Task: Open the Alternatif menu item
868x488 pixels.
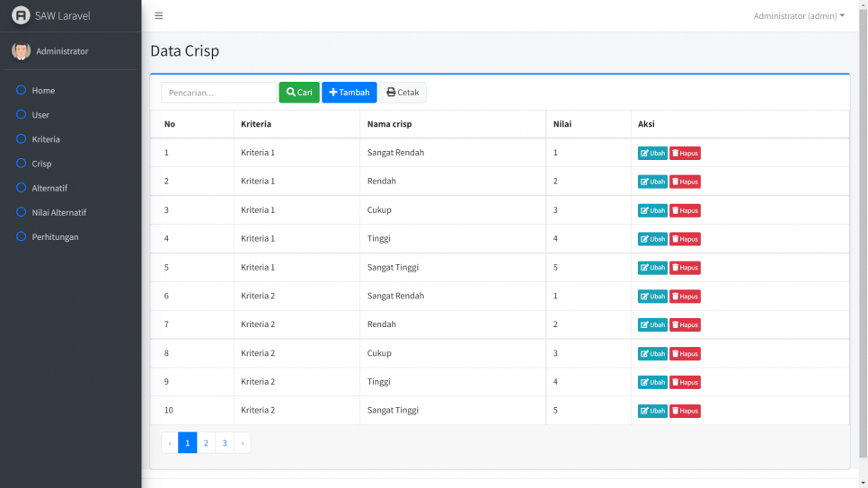Action: (x=70, y=188)
